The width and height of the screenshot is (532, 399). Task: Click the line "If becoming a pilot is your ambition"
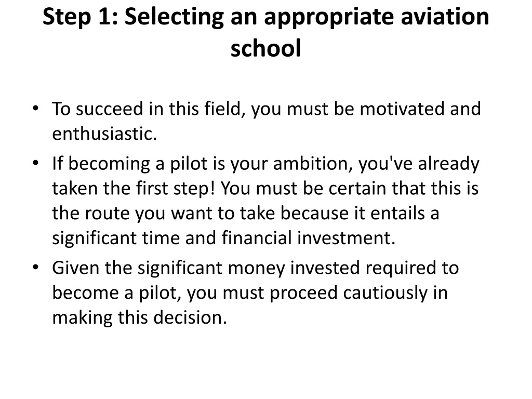[x=265, y=164]
